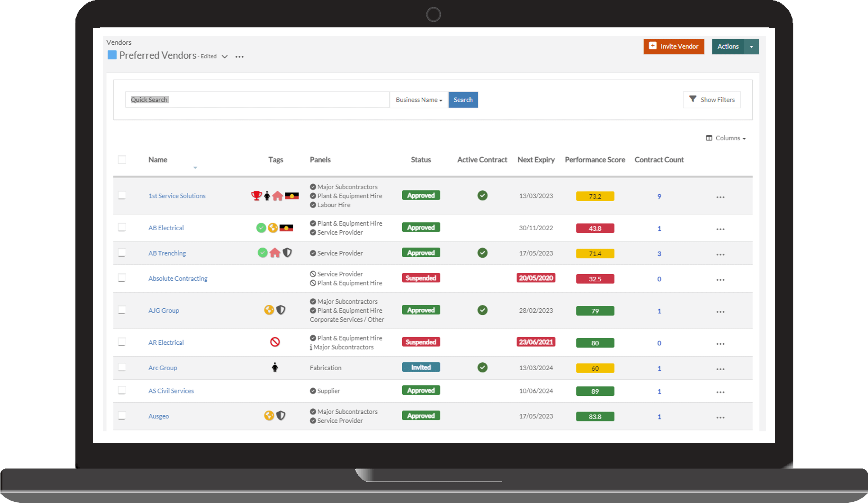The height and width of the screenshot is (503, 868).
Task: Click the shield tag on AB Trenching row
Action: [288, 252]
